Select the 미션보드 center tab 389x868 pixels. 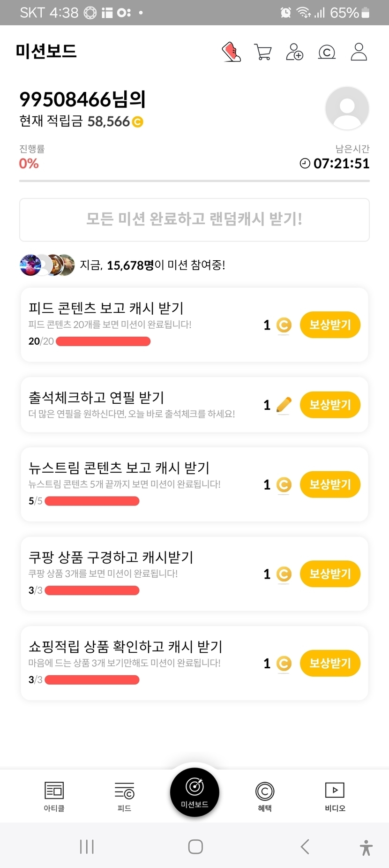coord(194,792)
